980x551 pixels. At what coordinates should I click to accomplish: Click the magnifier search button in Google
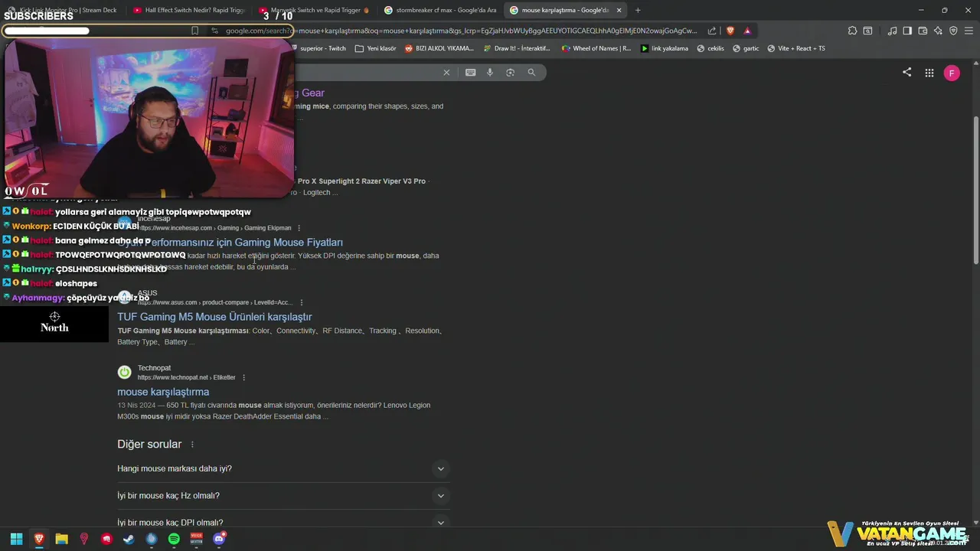tap(531, 73)
